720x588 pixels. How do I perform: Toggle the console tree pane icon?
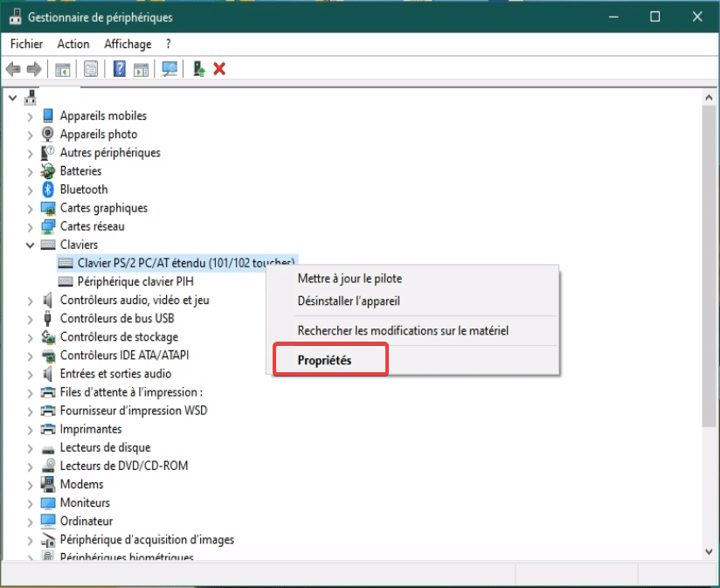pyautogui.click(x=63, y=69)
